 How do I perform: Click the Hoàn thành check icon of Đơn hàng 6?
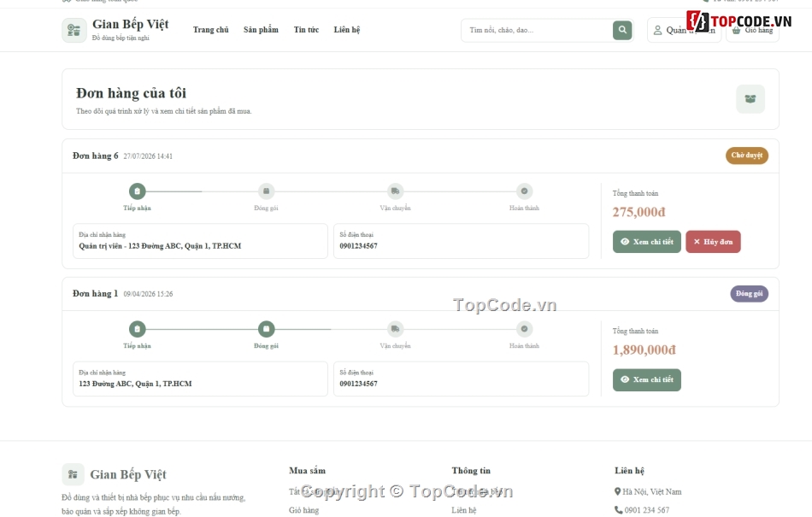tap(524, 191)
